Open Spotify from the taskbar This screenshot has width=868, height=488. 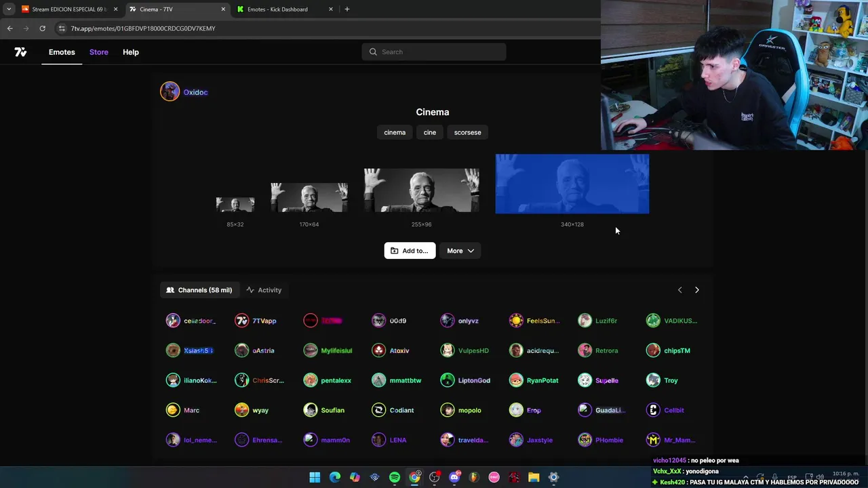[395, 477]
